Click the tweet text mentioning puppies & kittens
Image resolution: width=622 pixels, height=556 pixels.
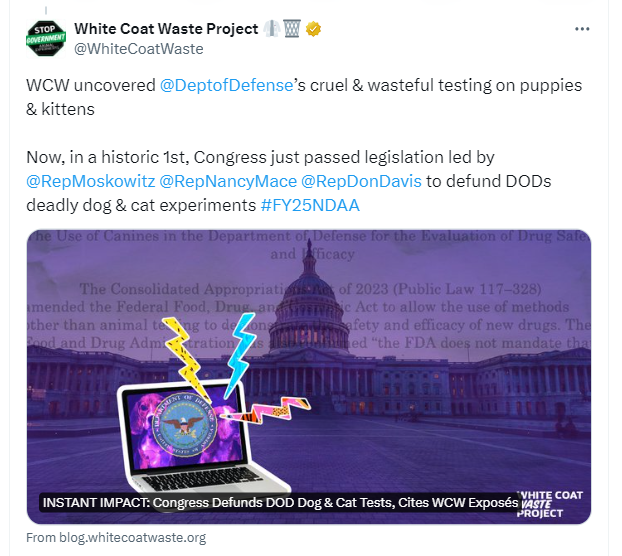point(304,98)
